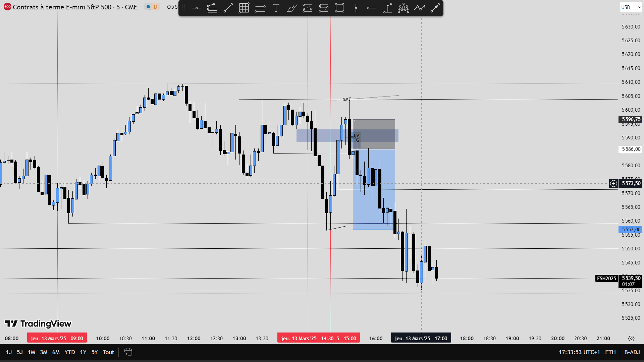Select the blue short-position profit zone

coord(374,189)
